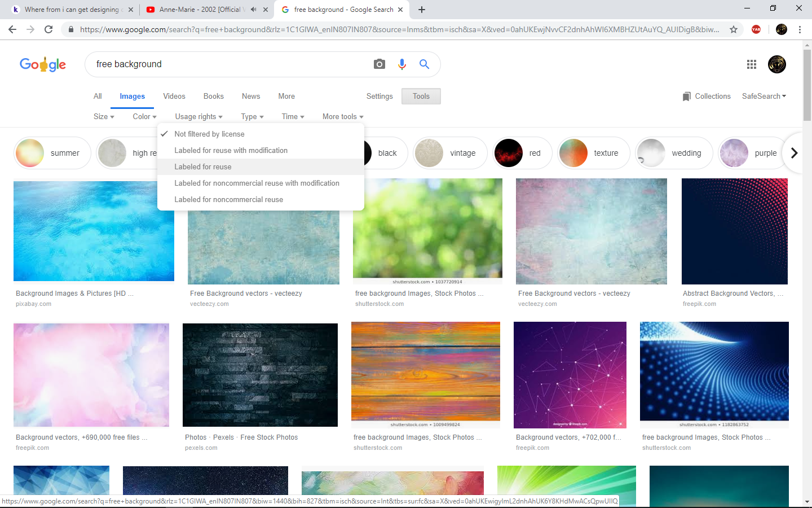Open Chrome's three-dot menu
The image size is (812, 508).
800,29
